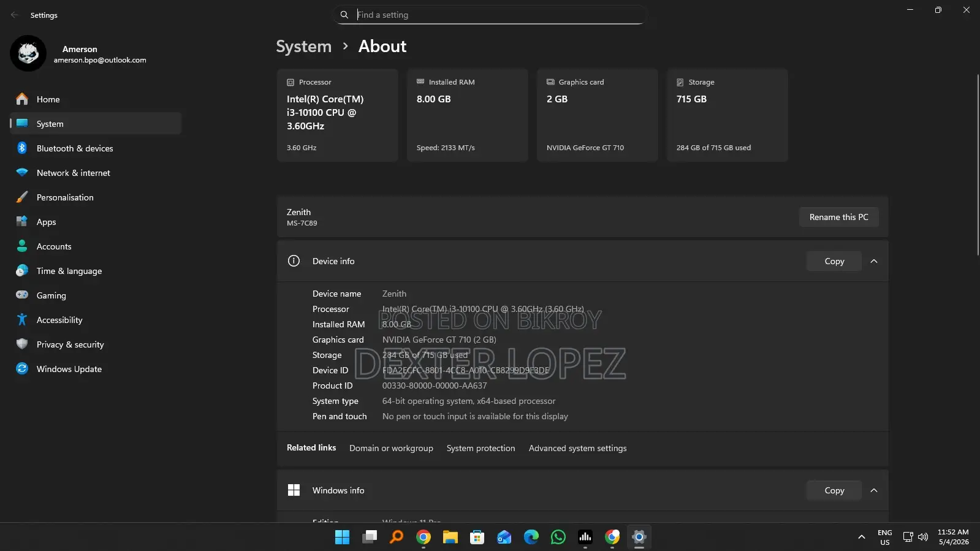Image resolution: width=980 pixels, height=551 pixels.
Task: Focus the Find a setting search box
Action: point(488,15)
